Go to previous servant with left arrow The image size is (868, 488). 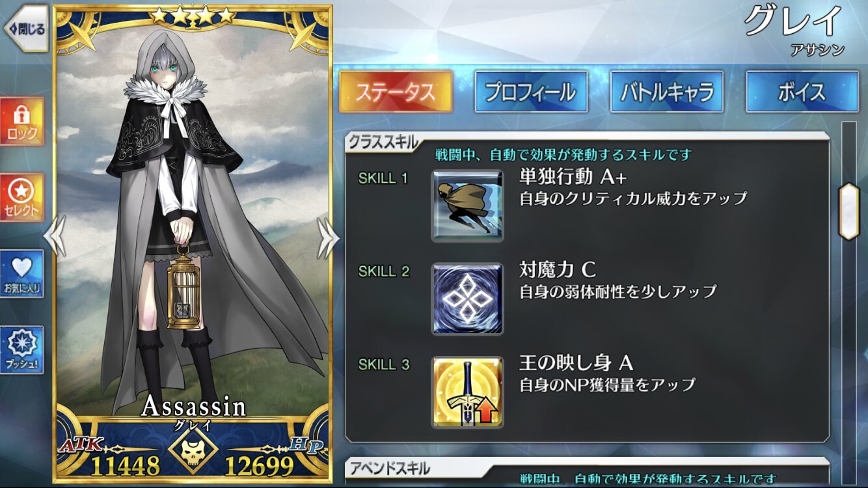(55, 237)
